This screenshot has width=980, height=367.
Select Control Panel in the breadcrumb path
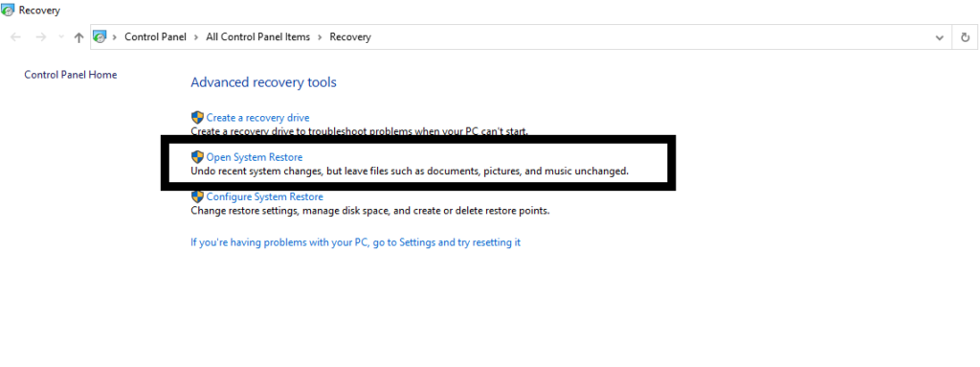point(156,37)
